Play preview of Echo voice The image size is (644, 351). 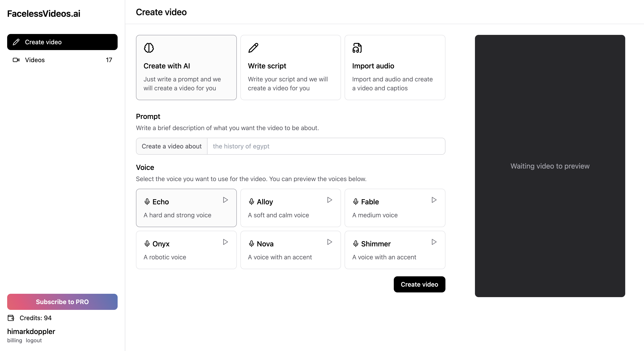pos(225,200)
